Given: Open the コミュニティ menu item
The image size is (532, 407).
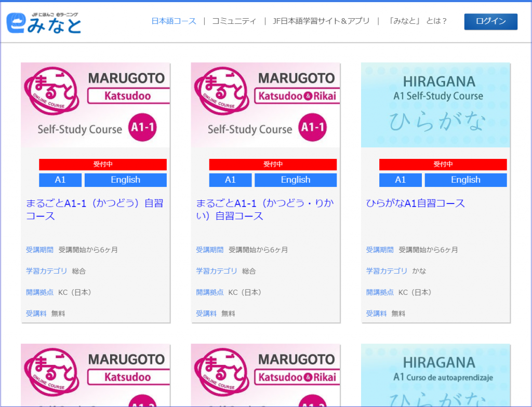Looking at the screenshot, I should 234,21.
